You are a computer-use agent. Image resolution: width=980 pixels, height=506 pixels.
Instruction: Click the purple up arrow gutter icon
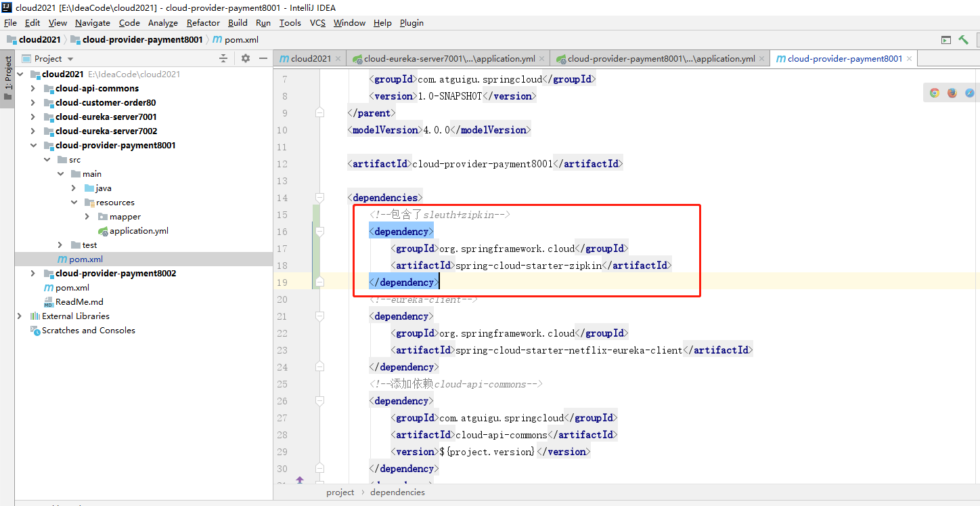pos(300,480)
